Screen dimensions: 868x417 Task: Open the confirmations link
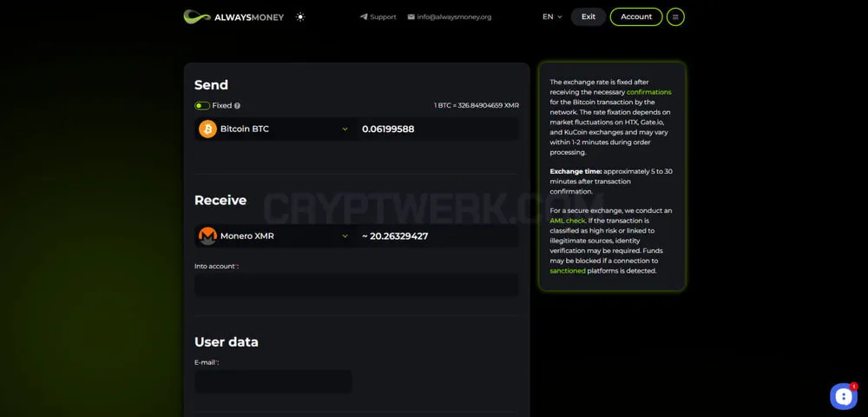tap(648, 92)
